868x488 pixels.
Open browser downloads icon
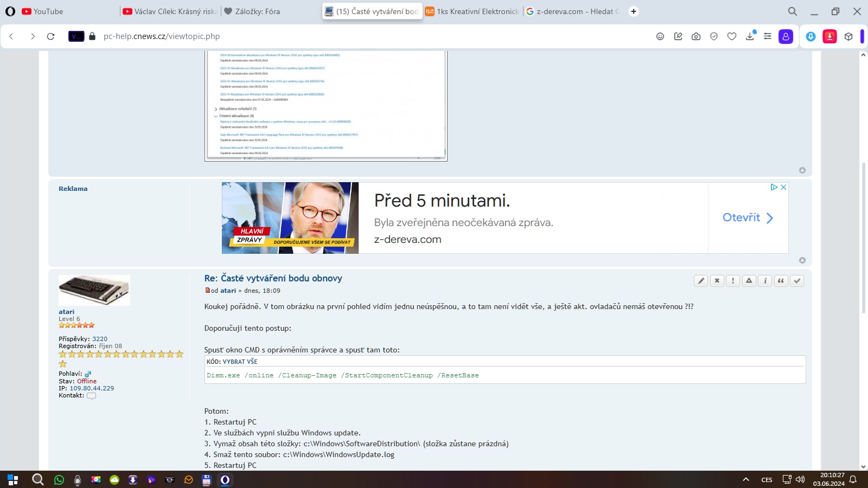point(750,36)
